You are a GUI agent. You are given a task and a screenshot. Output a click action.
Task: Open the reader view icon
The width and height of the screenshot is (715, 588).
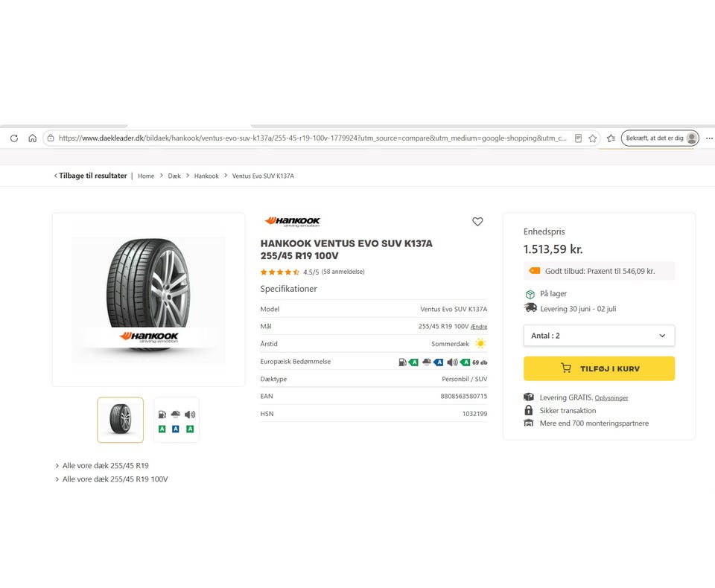pyautogui.click(x=578, y=138)
